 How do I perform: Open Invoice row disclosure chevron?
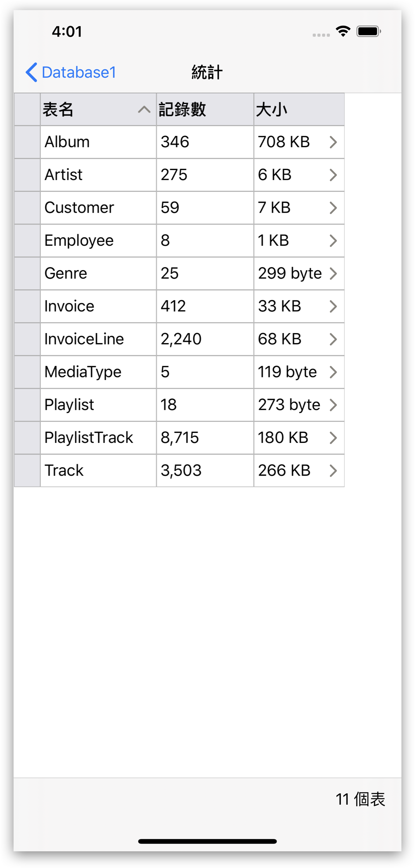point(333,306)
